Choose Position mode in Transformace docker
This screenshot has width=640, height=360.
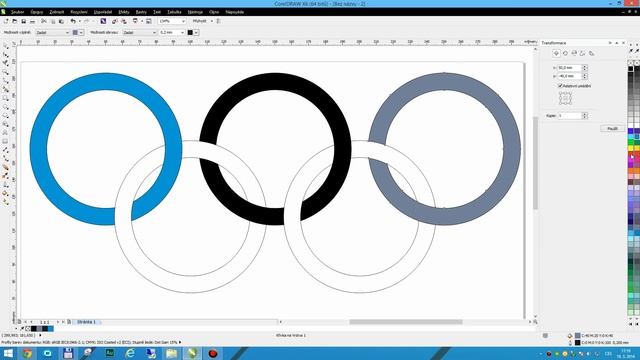[556, 53]
